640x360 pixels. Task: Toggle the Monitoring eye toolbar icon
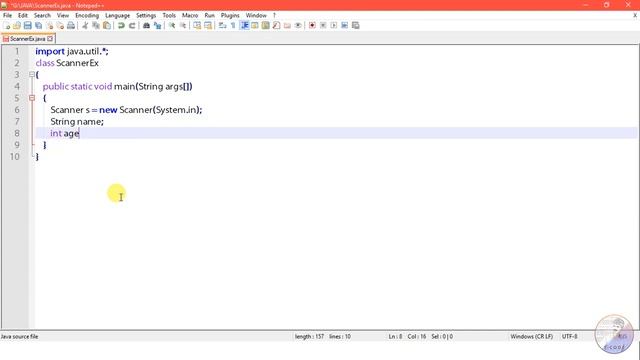click(298, 25)
